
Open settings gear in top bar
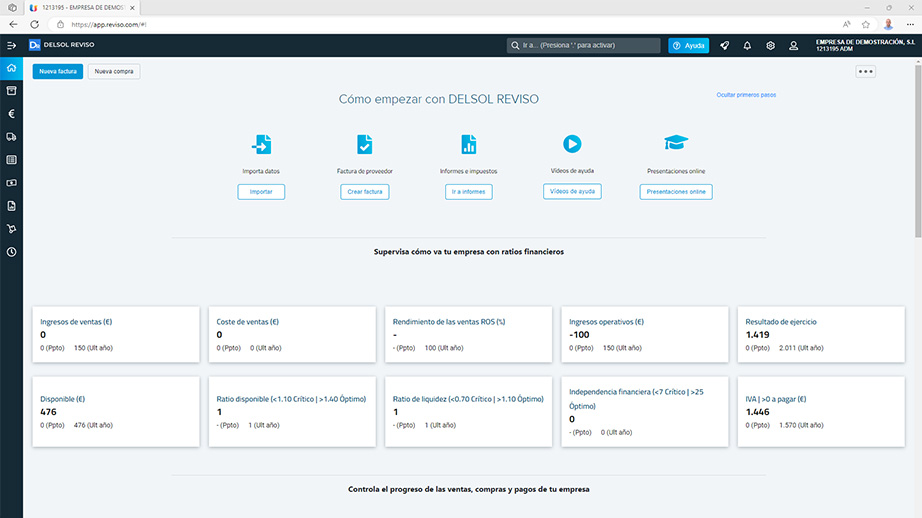[x=770, y=45]
